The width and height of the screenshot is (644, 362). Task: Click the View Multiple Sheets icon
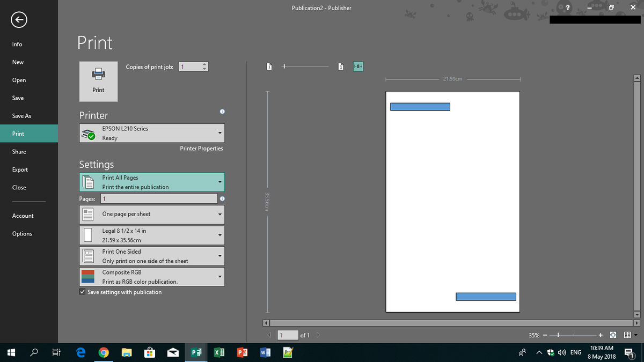pos(626,335)
